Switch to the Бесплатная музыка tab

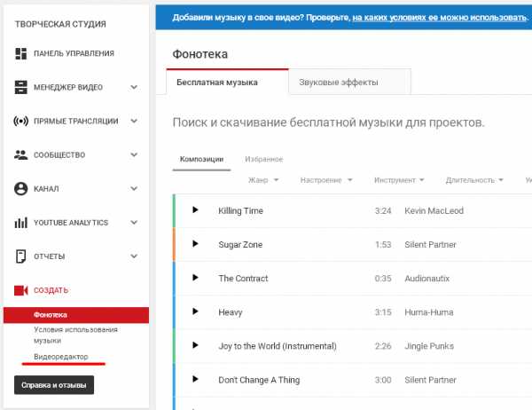point(227,82)
